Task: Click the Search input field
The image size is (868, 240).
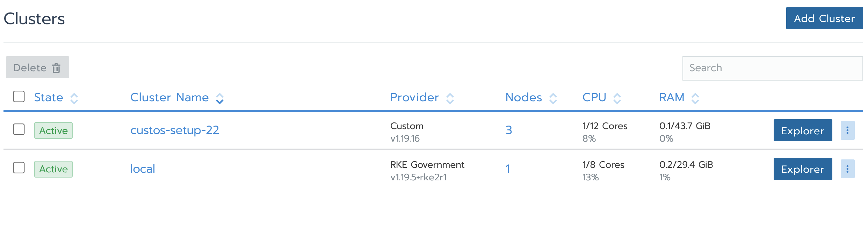Action: pyautogui.click(x=773, y=68)
